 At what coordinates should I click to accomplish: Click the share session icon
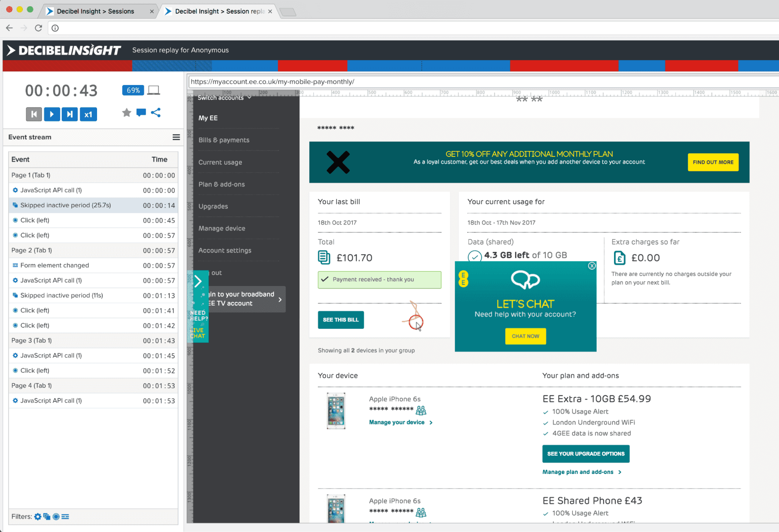tap(156, 113)
